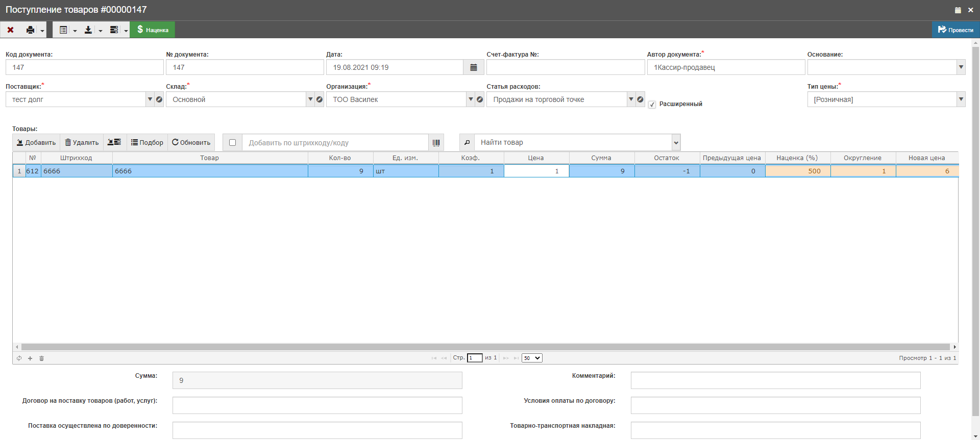
Task: Expand the Тип цены dropdown
Action: 961,99
